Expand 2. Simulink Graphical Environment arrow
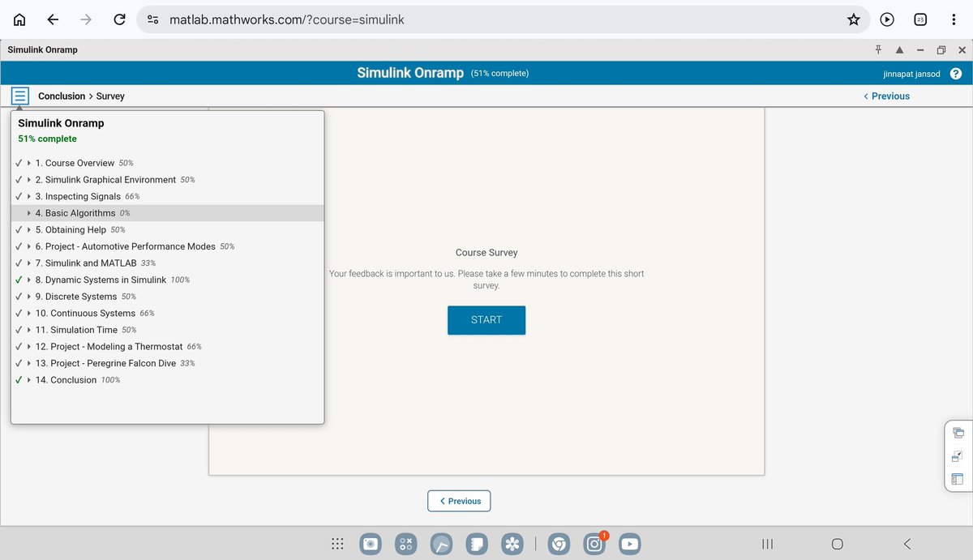 point(29,180)
